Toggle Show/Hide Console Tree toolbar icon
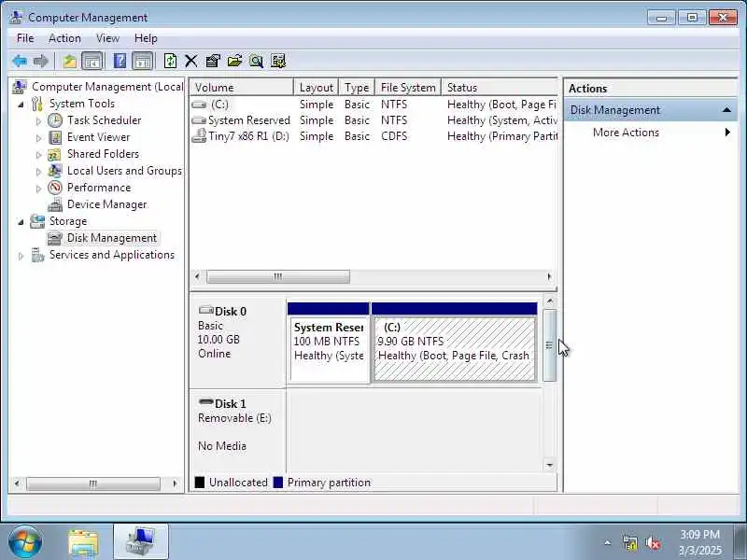 (92, 61)
